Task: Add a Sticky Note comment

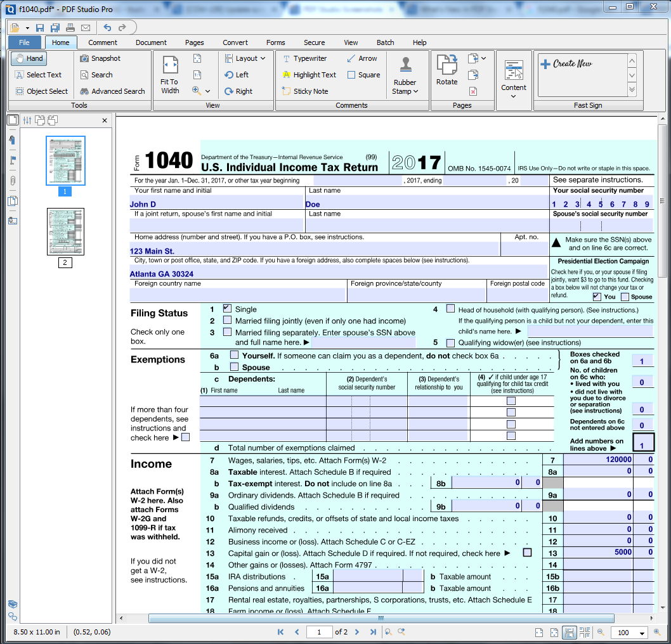Action: tap(305, 91)
